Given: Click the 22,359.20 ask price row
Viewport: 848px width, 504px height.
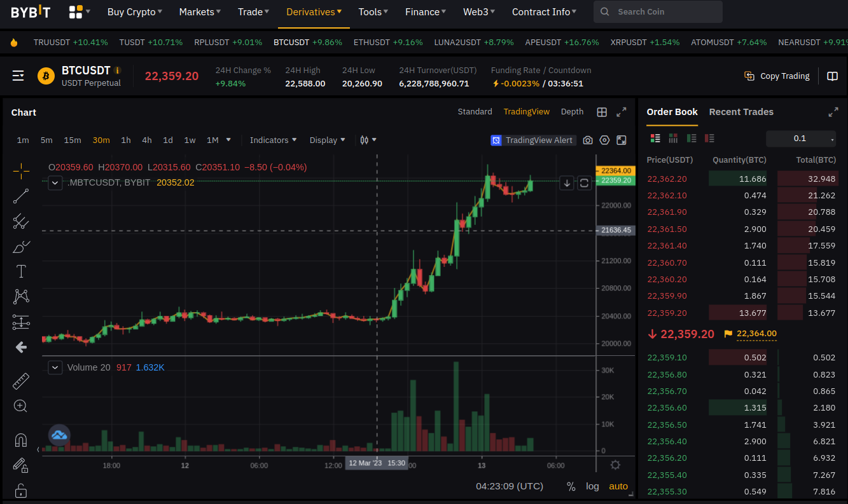Looking at the screenshot, I should point(742,313).
